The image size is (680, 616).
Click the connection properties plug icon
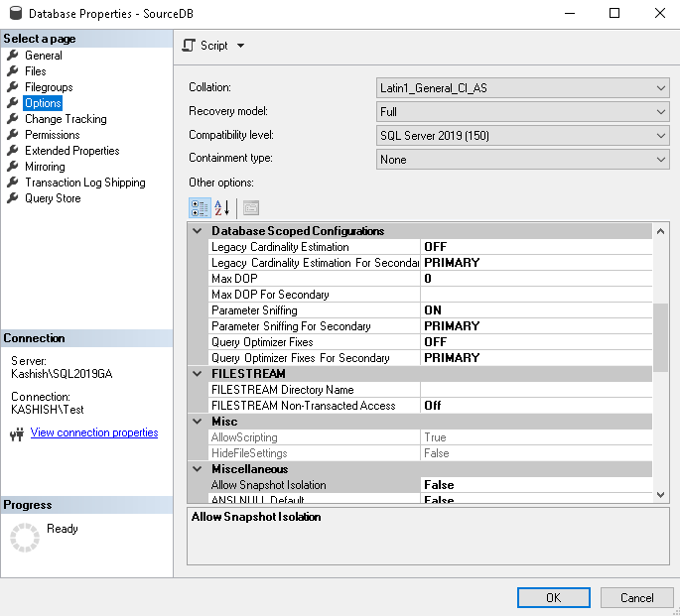pos(16,433)
